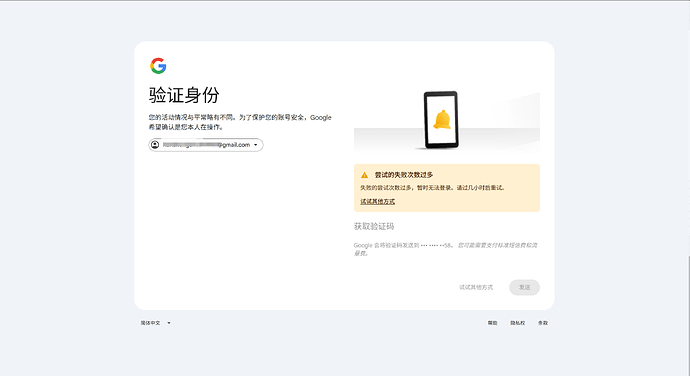Click the Google logo
The image size is (690, 376).
click(x=158, y=66)
